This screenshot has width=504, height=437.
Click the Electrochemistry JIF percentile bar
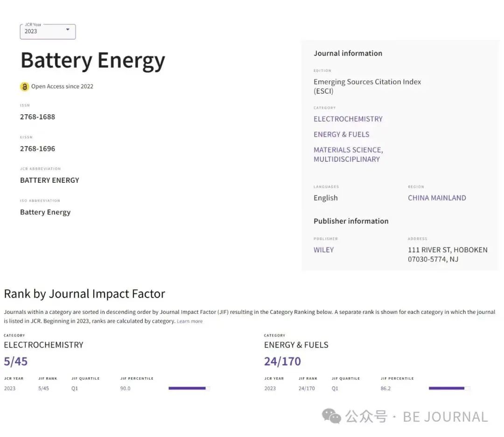(189, 388)
